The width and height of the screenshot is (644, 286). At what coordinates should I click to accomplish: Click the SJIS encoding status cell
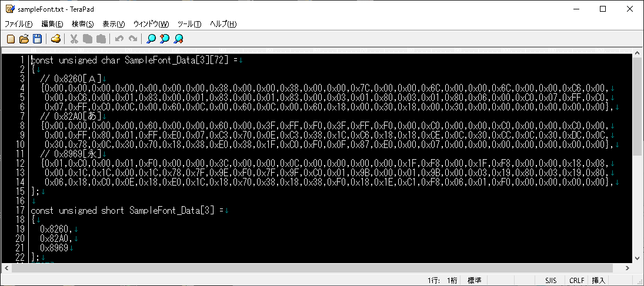pyautogui.click(x=550, y=281)
